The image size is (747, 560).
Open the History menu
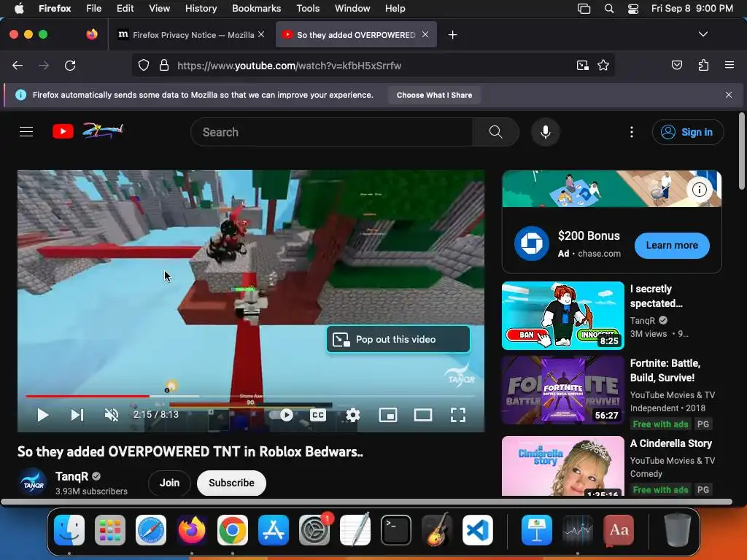click(x=201, y=8)
